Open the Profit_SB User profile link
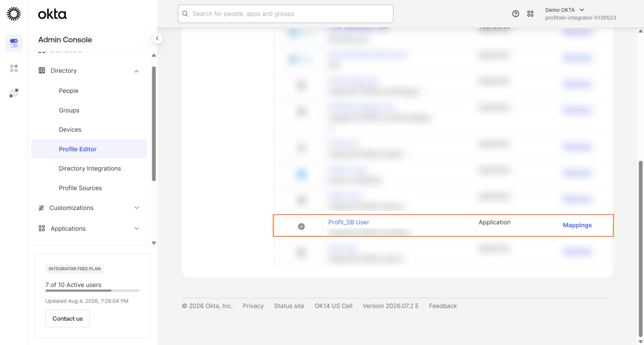Image resolution: width=644 pixels, height=345 pixels. (x=349, y=222)
